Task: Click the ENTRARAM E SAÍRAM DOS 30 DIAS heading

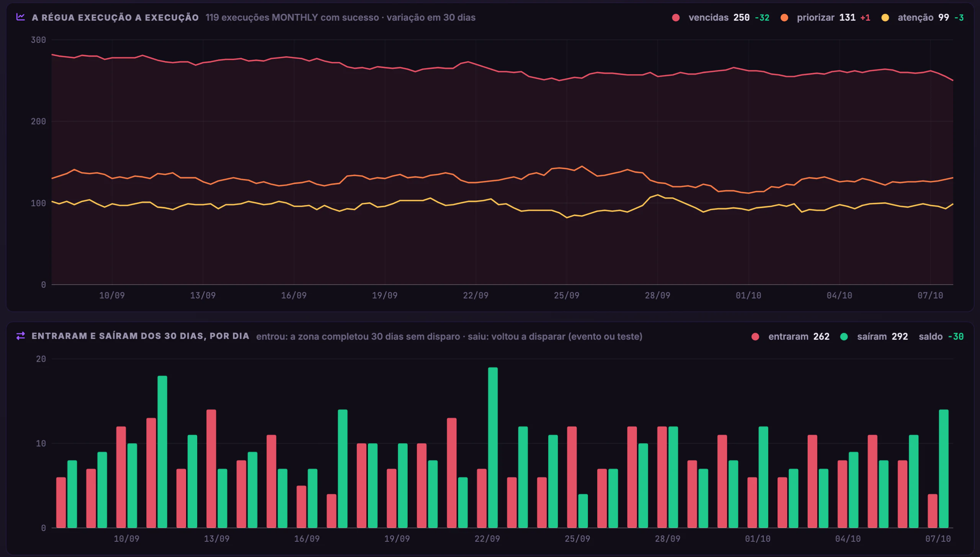Action: (x=140, y=336)
